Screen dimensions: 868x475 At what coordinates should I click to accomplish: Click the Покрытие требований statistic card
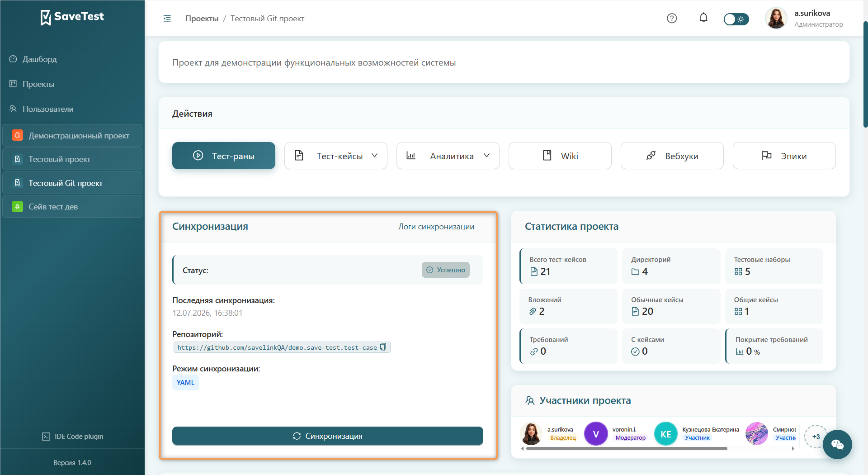pyautogui.click(x=774, y=346)
